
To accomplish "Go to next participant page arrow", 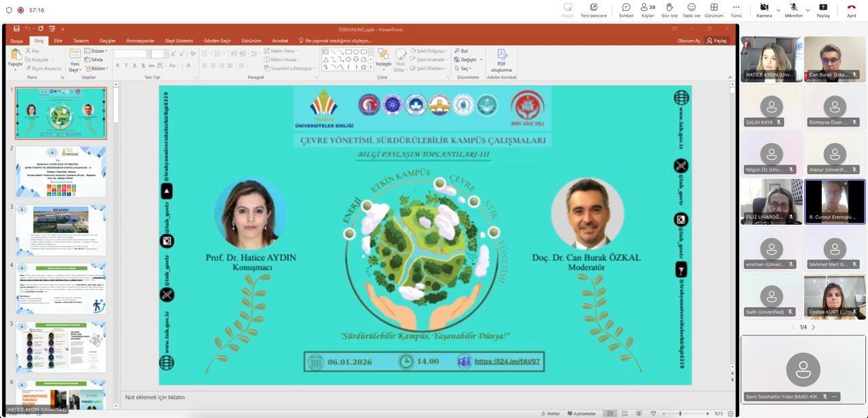I will click(814, 327).
